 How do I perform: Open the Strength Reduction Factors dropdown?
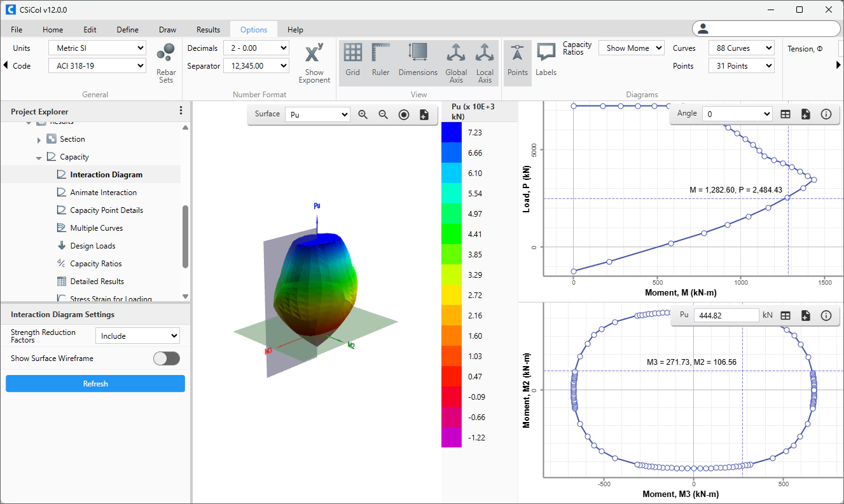137,336
